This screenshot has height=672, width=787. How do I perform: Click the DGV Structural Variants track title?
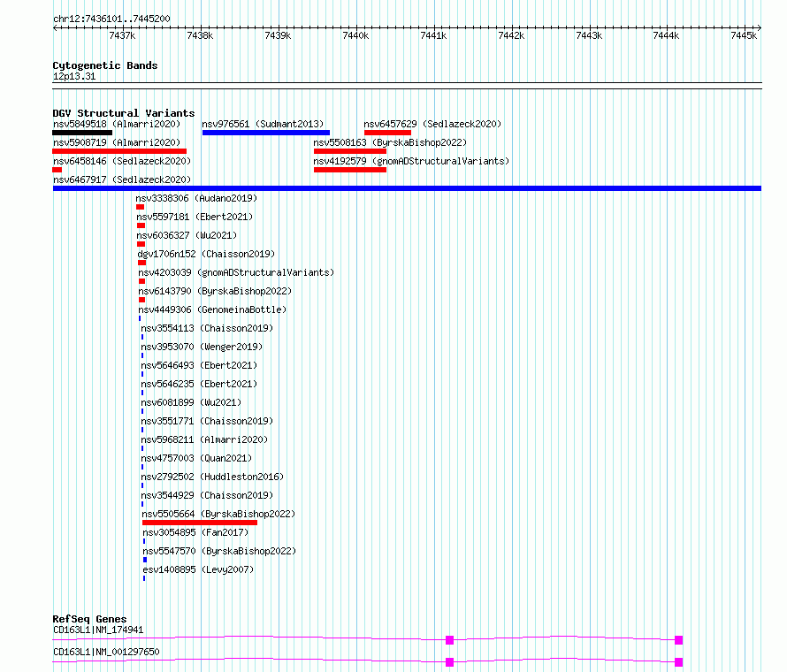click(x=124, y=113)
